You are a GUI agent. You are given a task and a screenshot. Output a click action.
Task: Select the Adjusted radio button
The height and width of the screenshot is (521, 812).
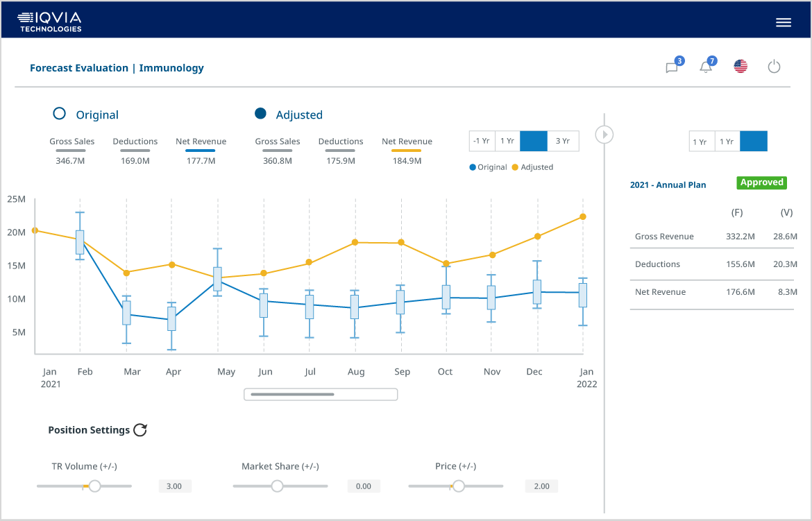tap(260, 113)
